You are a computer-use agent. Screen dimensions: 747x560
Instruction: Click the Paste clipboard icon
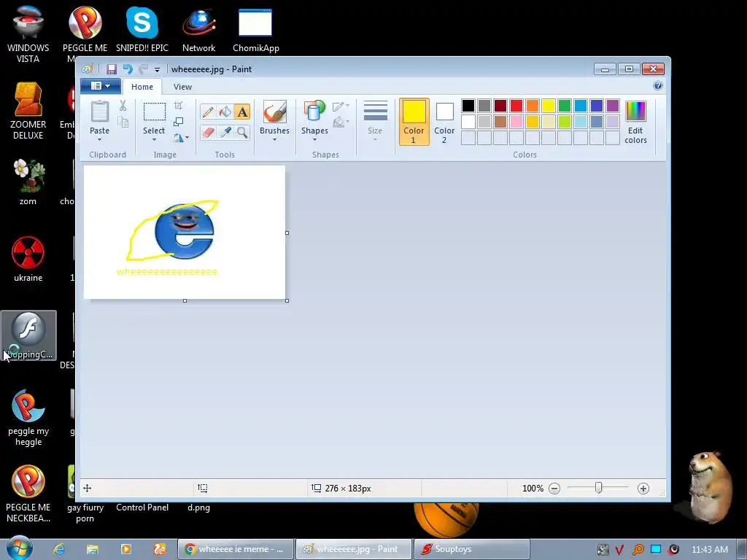coord(99,112)
